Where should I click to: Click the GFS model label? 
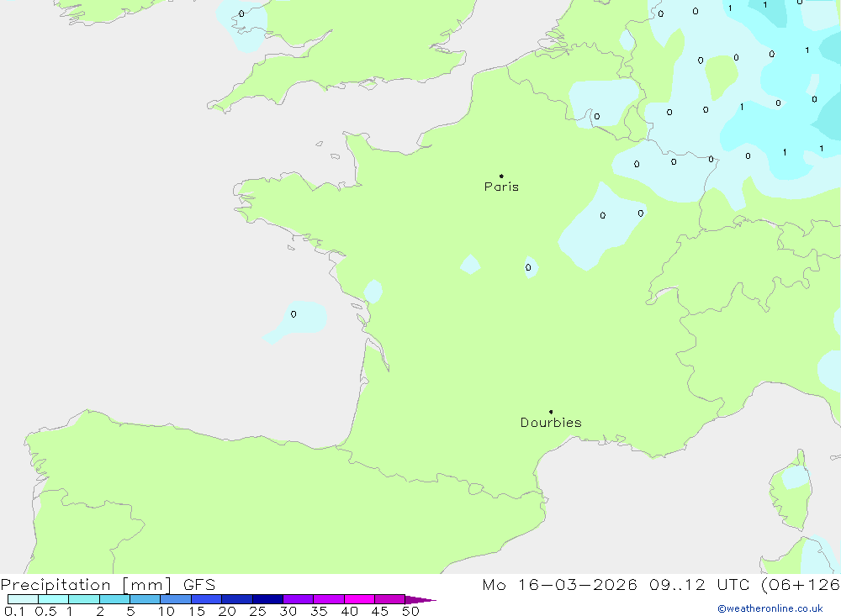(199, 585)
